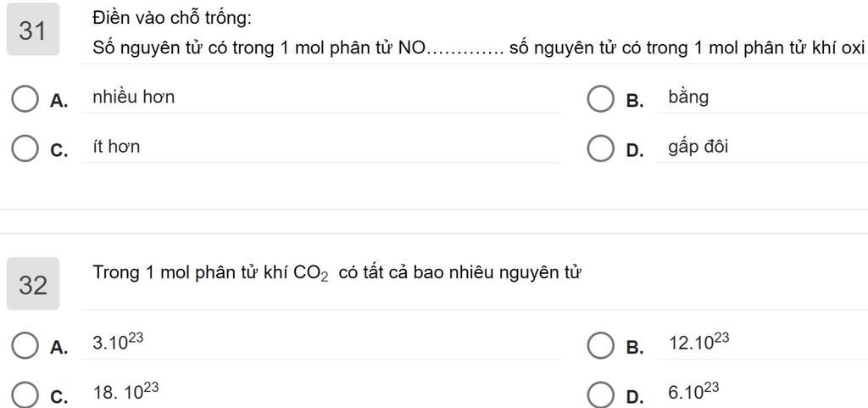
Task: Choose the answer text 'ít hơn'
Action: [x=116, y=148]
